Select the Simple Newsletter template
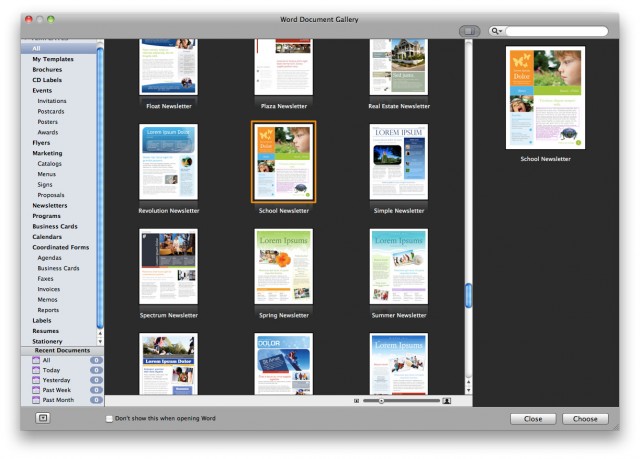This screenshot has width=640, height=459. coord(399,162)
